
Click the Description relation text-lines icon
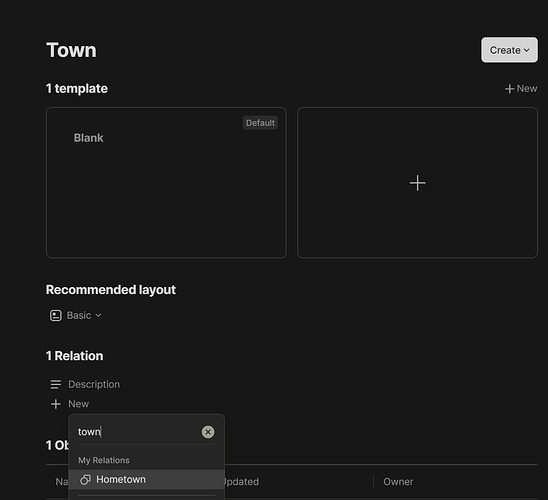coord(56,384)
